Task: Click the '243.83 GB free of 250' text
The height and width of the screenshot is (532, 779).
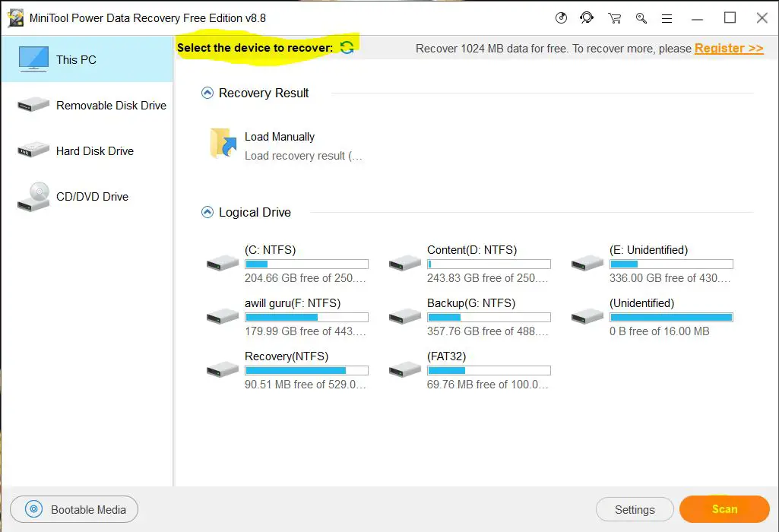Action: pos(487,277)
